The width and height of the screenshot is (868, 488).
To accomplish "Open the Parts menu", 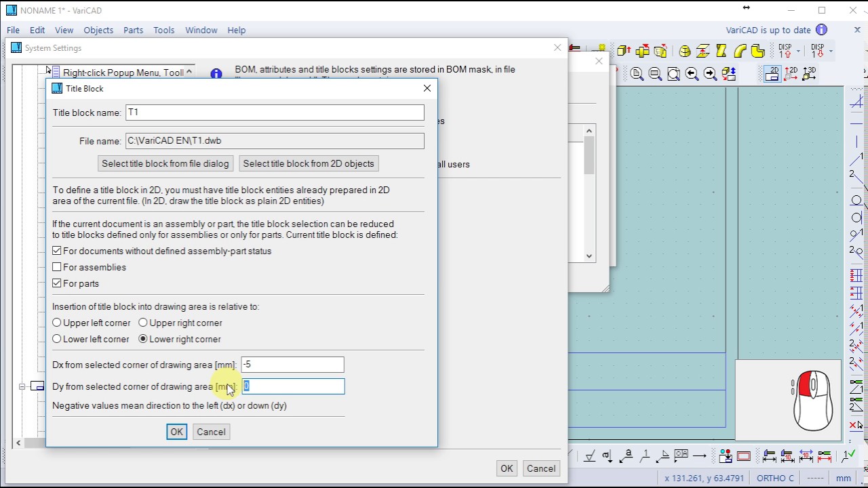I will click(x=133, y=30).
